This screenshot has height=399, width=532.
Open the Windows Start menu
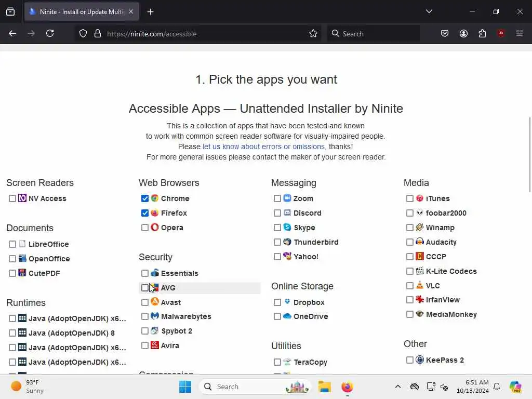tap(185, 387)
